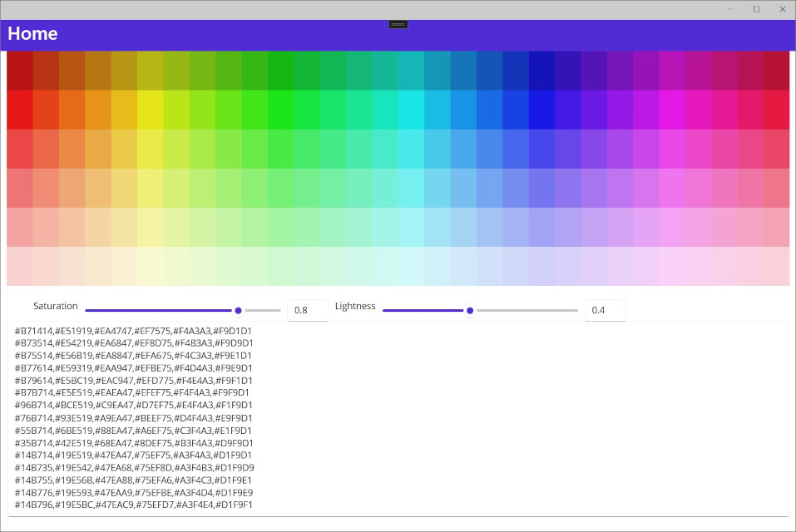Click the Lightness slider handle

pyautogui.click(x=469, y=310)
